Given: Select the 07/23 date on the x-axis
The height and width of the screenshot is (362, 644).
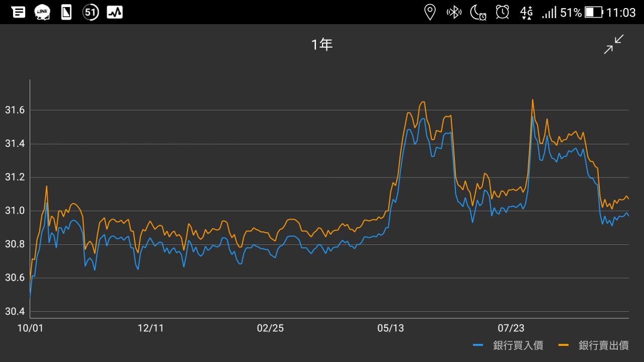Looking at the screenshot, I should (x=511, y=328).
